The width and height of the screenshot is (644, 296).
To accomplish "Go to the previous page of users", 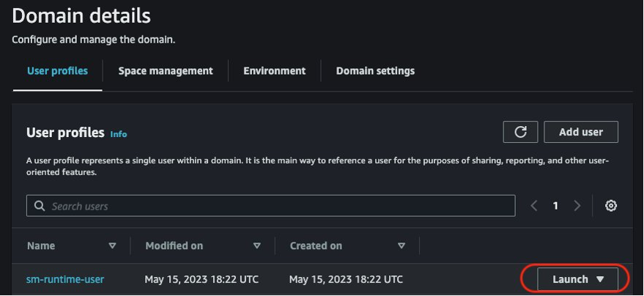I will (x=534, y=206).
